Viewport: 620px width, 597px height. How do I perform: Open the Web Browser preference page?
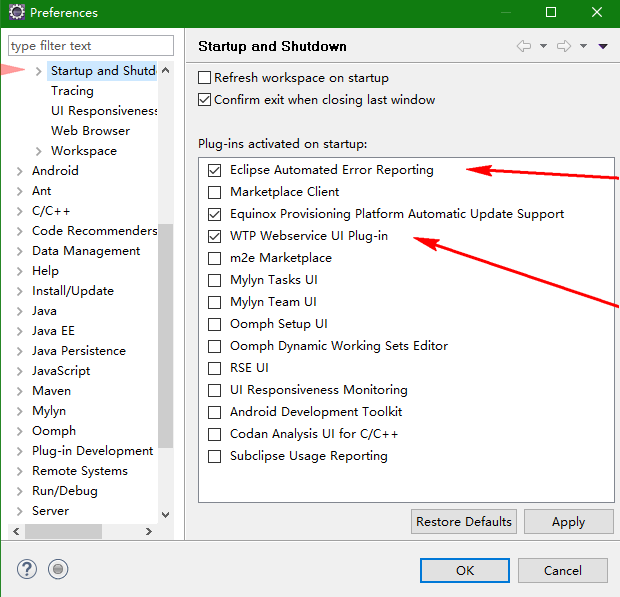90,131
